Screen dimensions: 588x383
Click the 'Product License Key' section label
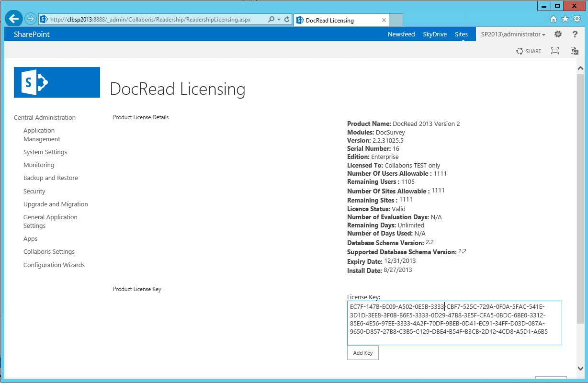(137, 289)
